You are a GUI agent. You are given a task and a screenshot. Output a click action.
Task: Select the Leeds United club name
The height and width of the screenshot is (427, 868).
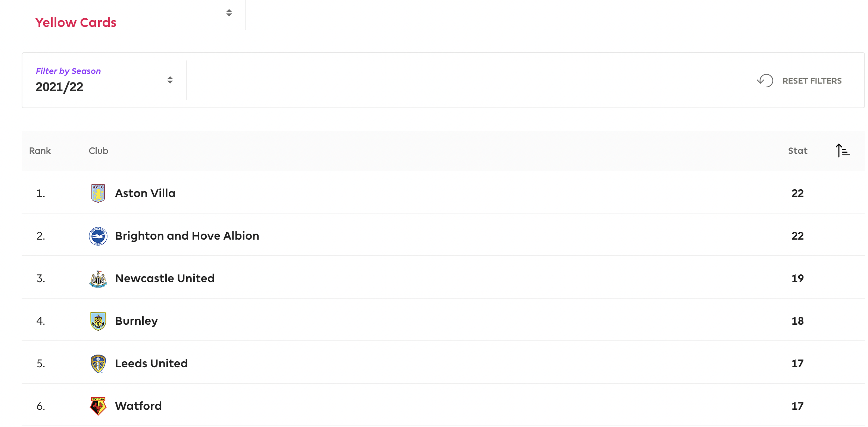(x=152, y=364)
